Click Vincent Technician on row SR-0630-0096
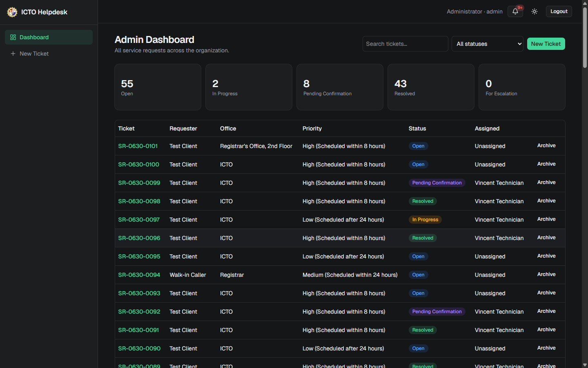Viewport: 588px width, 368px height. tap(499, 238)
